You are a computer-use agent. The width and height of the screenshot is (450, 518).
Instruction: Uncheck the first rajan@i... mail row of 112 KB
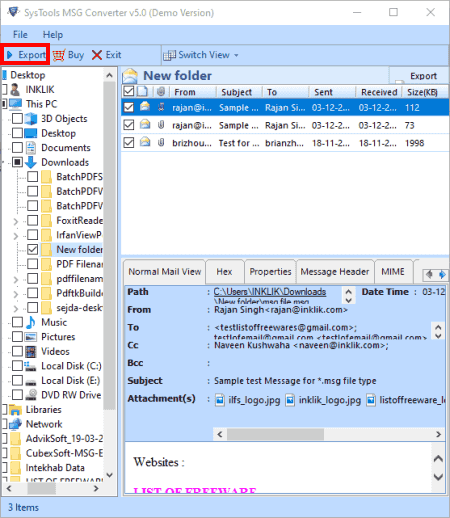[129, 107]
